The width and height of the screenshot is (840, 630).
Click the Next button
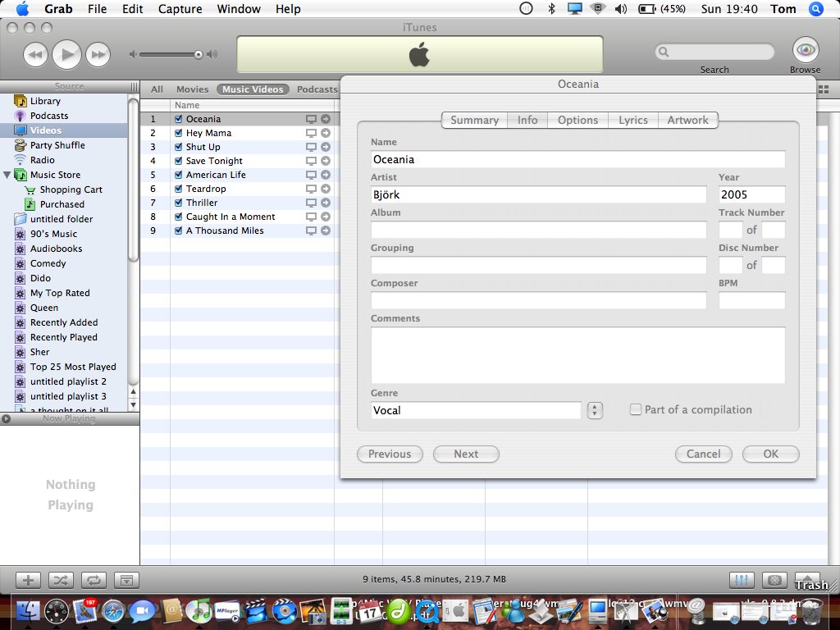pyautogui.click(x=466, y=454)
